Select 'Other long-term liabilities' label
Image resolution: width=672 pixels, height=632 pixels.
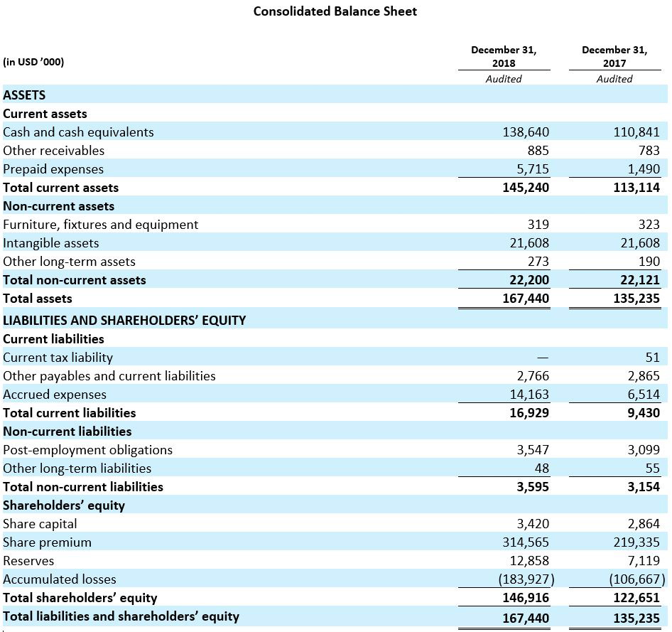click(77, 468)
